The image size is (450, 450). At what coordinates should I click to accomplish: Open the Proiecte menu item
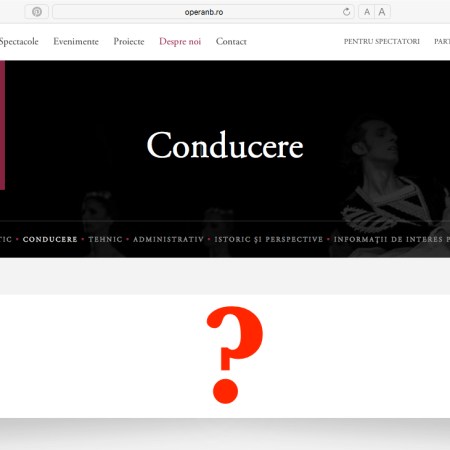pos(129,41)
